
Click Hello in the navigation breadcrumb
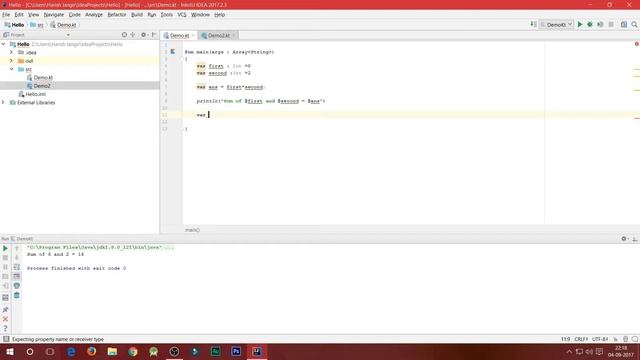point(14,25)
